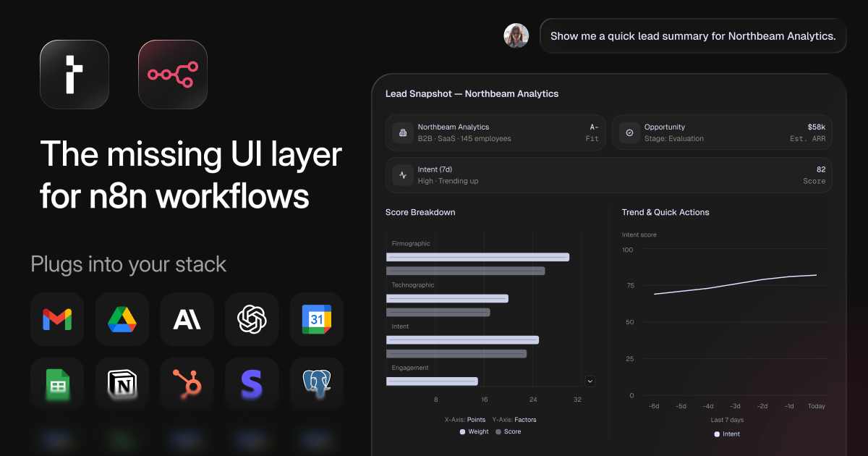Click 'High · Trending up' text
The image size is (868, 456).
pos(448,181)
